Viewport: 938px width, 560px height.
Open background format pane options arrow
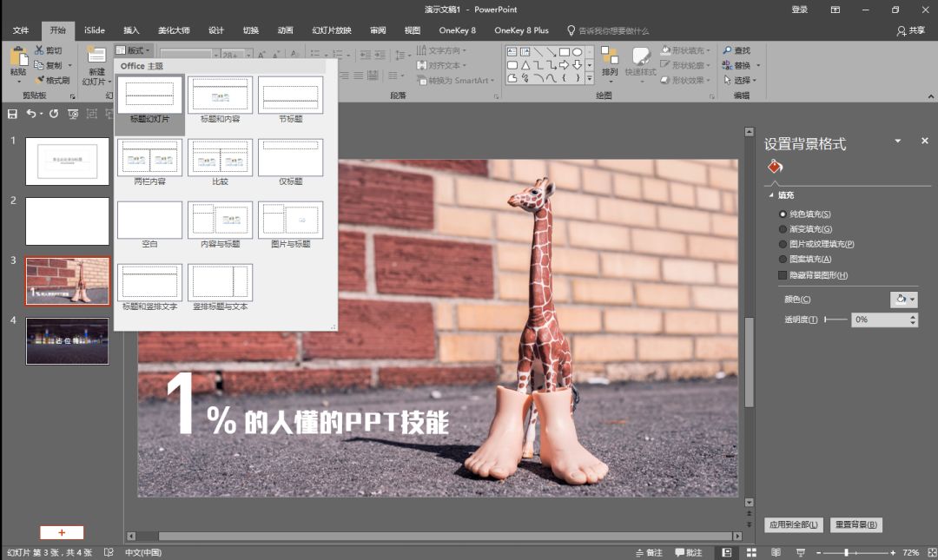click(897, 141)
